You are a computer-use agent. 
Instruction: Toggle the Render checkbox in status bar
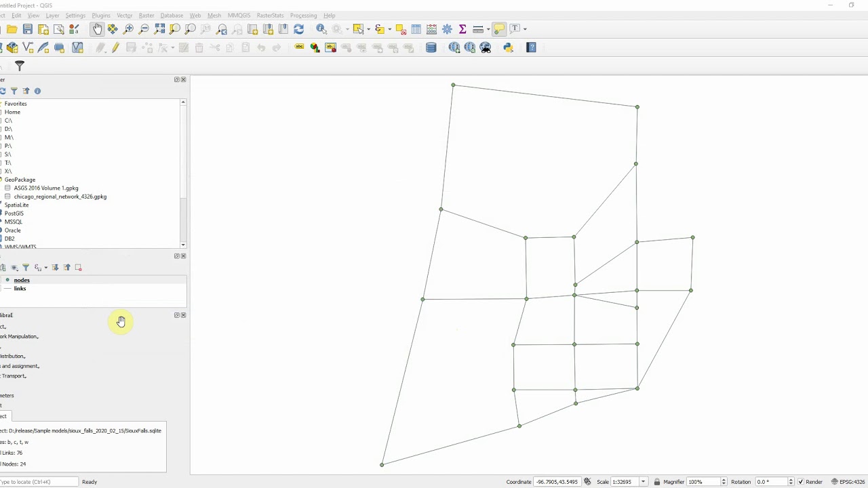(x=801, y=482)
